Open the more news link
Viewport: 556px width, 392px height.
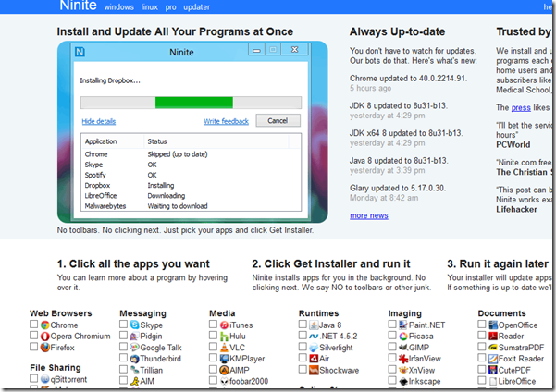(368, 215)
